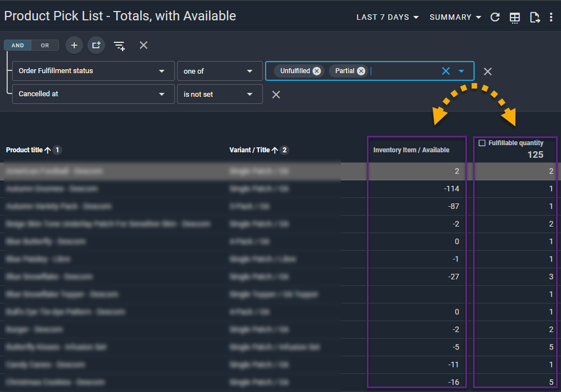Click the add filter preset icon
This screenshot has height=392, width=561.
(x=119, y=46)
